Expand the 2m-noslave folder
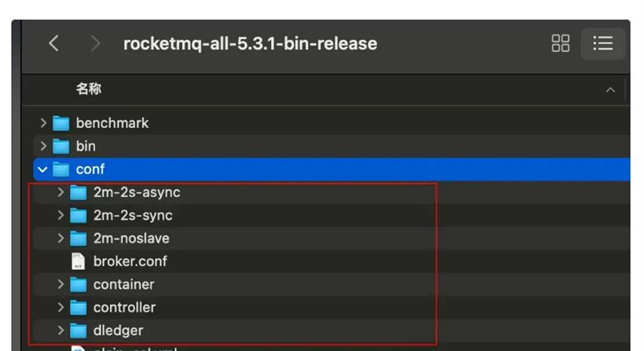The width and height of the screenshot is (644, 351). (x=60, y=238)
